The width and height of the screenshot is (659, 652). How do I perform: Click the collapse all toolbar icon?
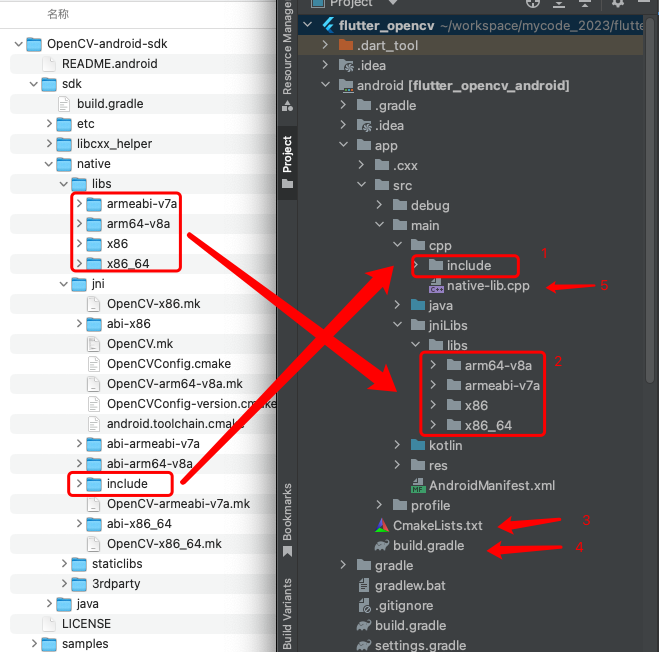click(x=585, y=3)
